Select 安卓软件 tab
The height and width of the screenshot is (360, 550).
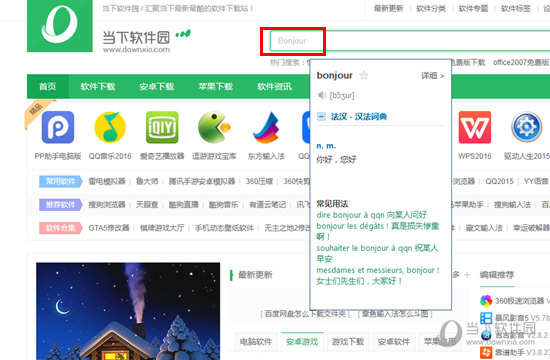point(394,342)
